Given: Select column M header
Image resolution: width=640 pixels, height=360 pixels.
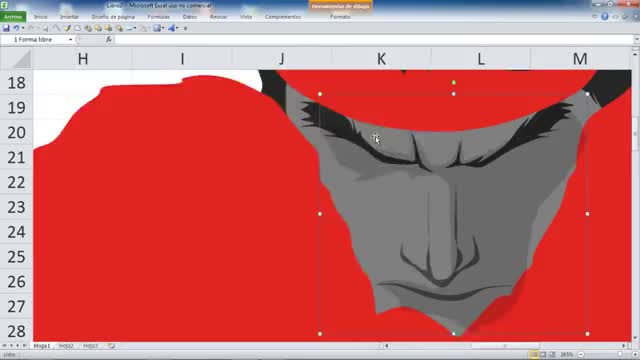Looking at the screenshot, I should (x=580, y=59).
